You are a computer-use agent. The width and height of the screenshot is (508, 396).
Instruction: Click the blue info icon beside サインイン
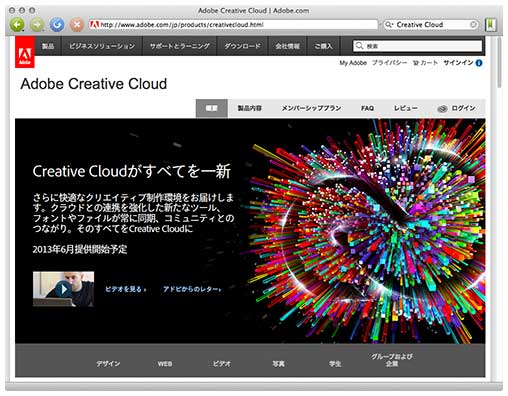tap(479, 63)
